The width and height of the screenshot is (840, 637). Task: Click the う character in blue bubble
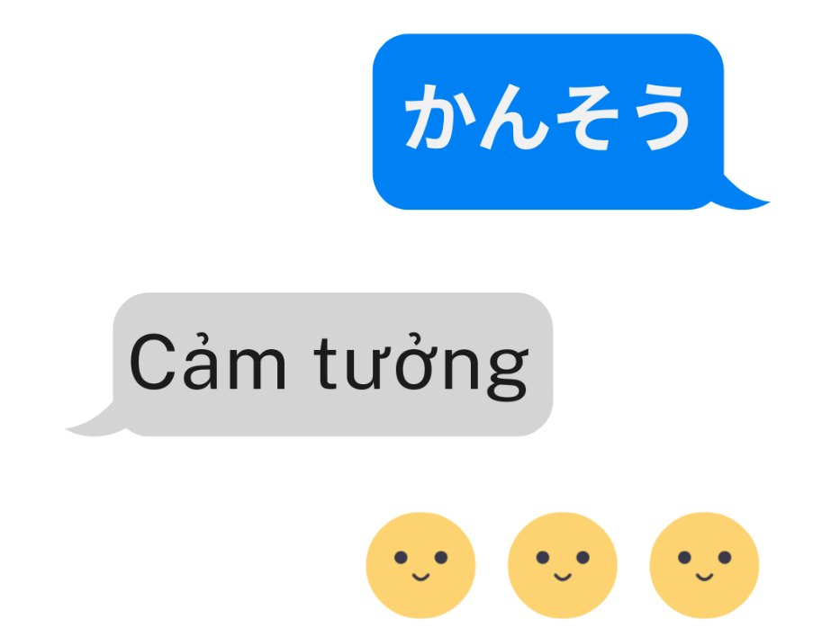[662, 117]
